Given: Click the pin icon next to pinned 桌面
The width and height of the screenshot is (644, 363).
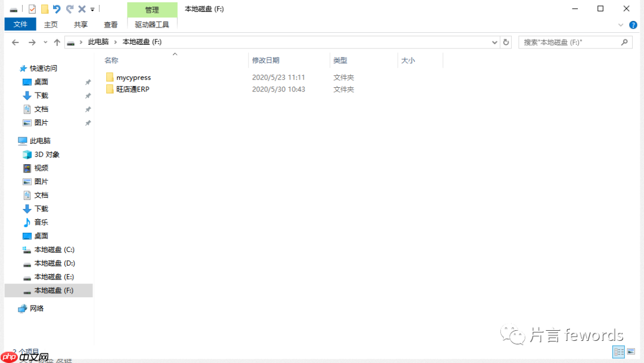Looking at the screenshot, I should point(88,82).
